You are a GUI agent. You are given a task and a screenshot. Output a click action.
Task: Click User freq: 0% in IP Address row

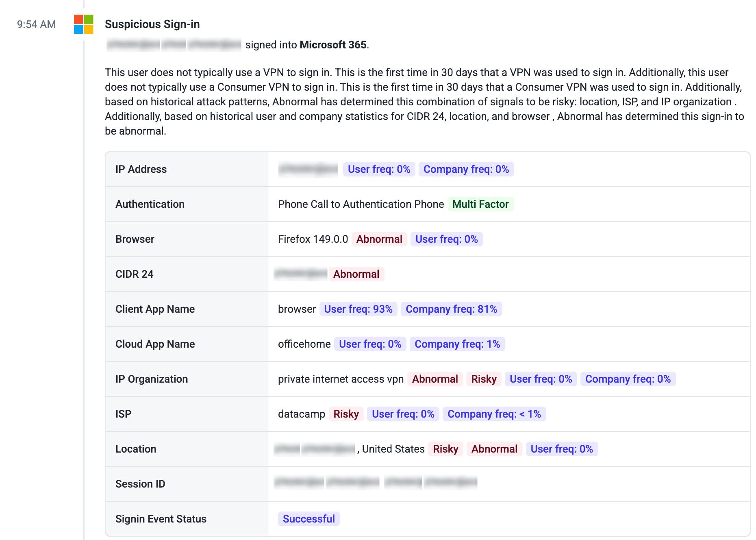pos(379,169)
